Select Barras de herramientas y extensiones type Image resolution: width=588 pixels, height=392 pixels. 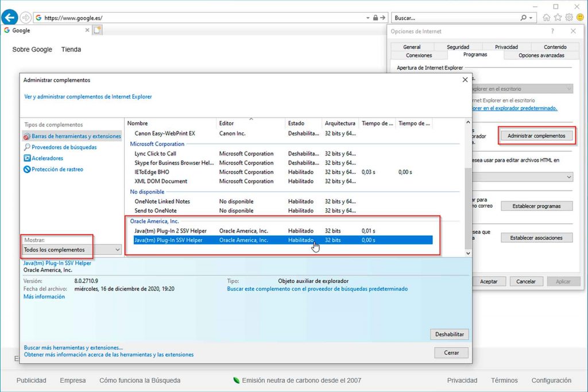(72, 136)
